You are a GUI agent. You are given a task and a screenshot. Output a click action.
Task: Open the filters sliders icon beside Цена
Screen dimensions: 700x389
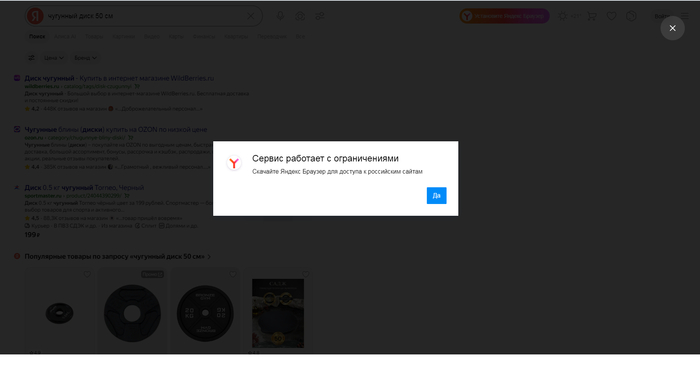coord(31,58)
